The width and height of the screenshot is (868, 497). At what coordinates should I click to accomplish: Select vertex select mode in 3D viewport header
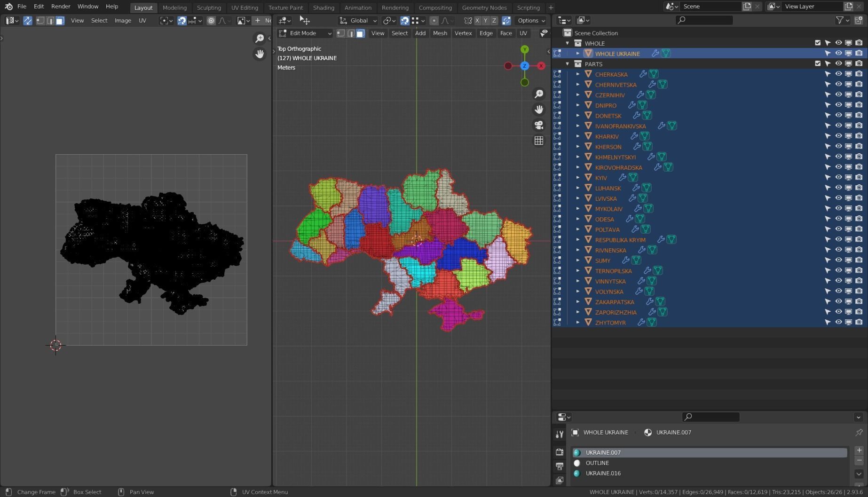click(x=341, y=33)
